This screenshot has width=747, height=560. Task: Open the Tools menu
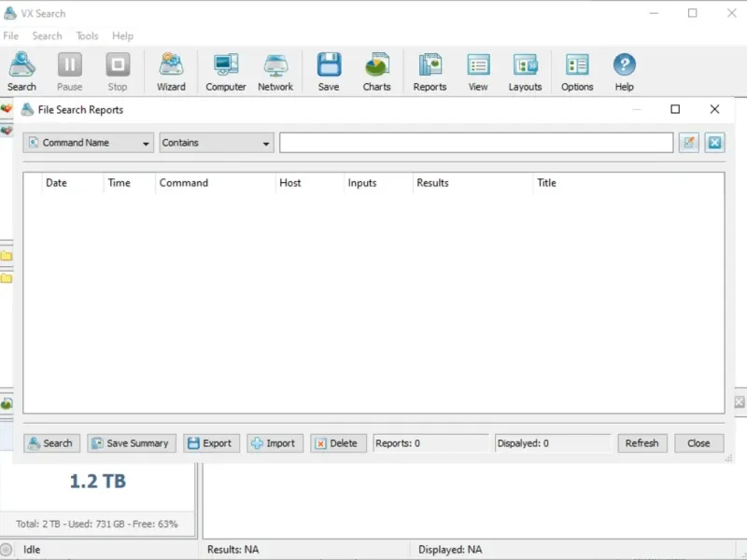[x=87, y=36]
